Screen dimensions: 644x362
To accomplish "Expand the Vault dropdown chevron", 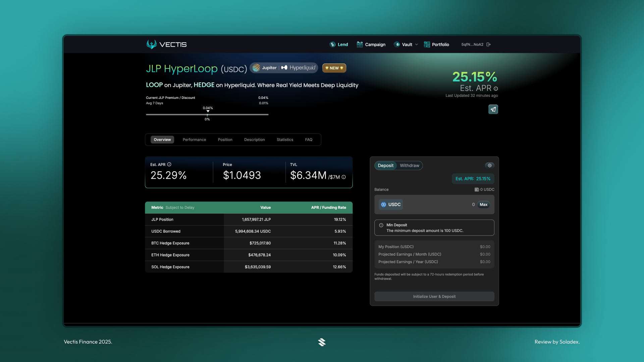I will point(417,45).
